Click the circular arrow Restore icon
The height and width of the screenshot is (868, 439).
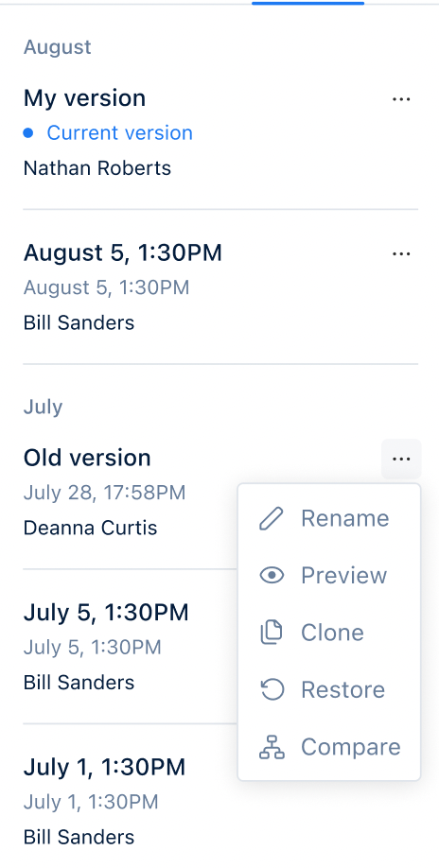(272, 689)
